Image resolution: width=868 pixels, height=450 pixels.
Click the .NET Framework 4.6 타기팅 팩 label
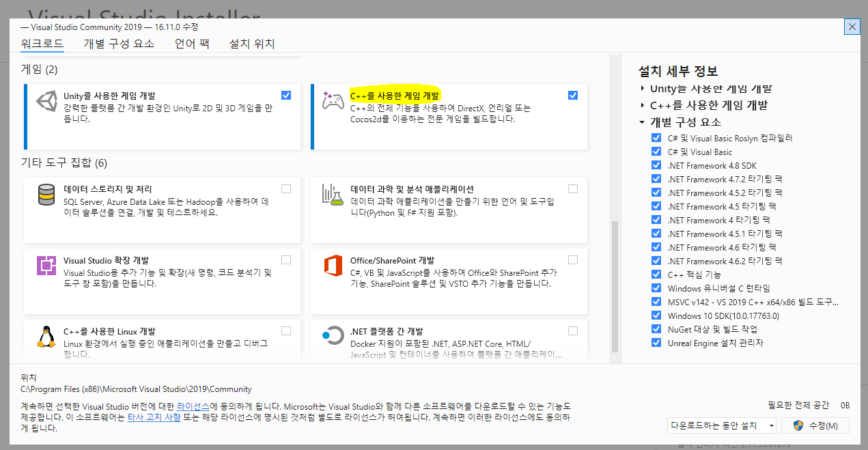pyautogui.click(x=722, y=247)
